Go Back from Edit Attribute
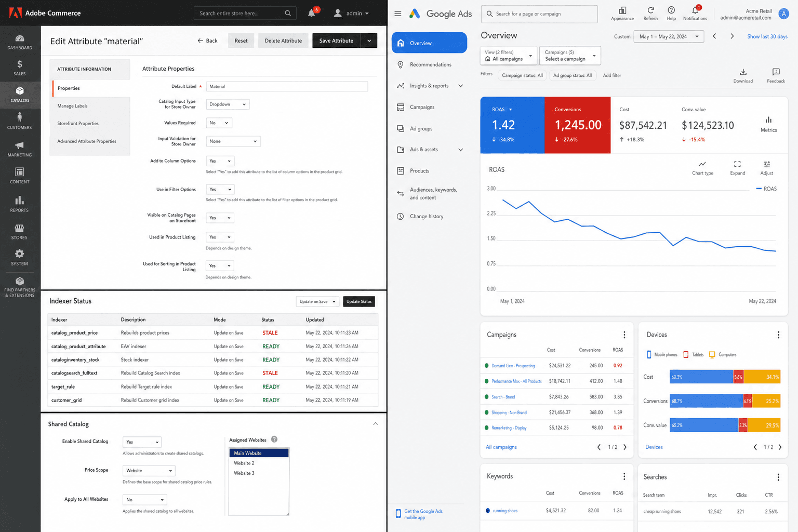Viewport: 798px width, 532px height. (207, 41)
